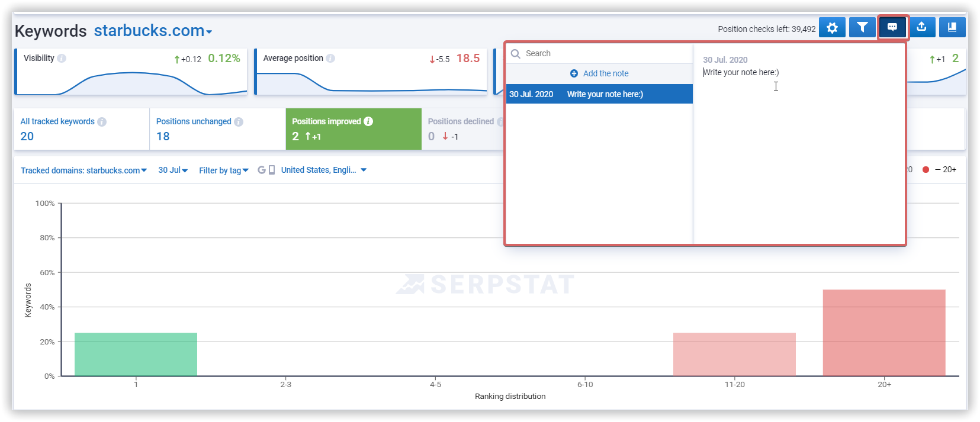Switch to Positions unchanged tab

pos(218,129)
